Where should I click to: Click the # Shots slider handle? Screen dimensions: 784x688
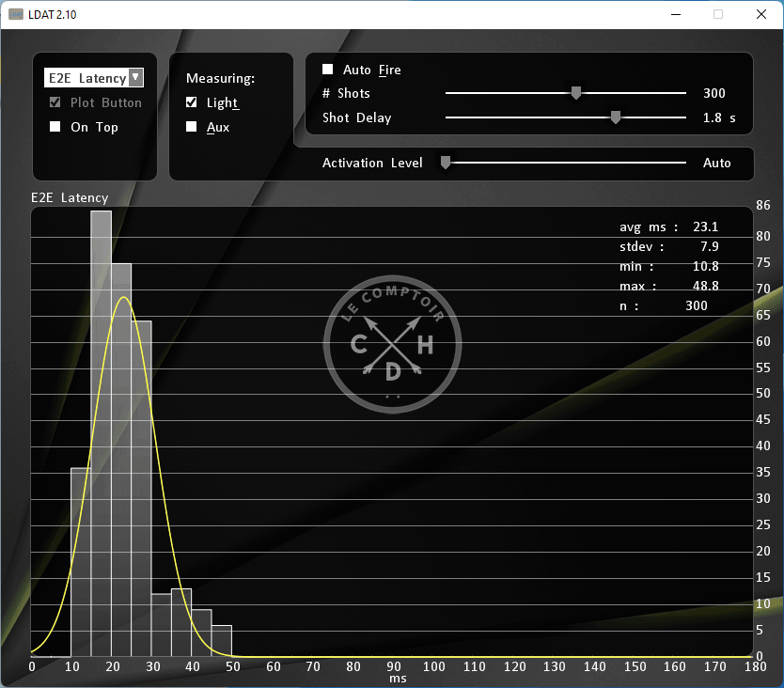click(x=576, y=93)
